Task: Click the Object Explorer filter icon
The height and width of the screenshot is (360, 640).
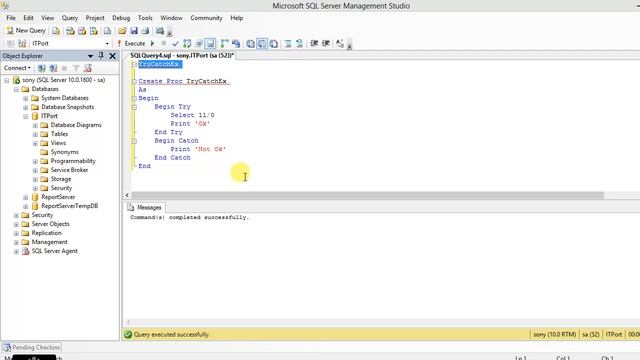Action: point(76,68)
